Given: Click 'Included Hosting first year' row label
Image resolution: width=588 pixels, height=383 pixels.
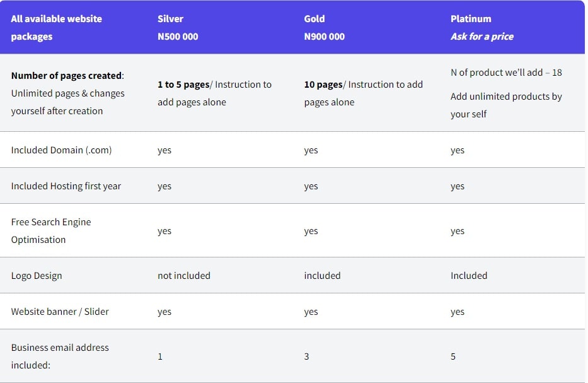Looking at the screenshot, I should 66,186.
